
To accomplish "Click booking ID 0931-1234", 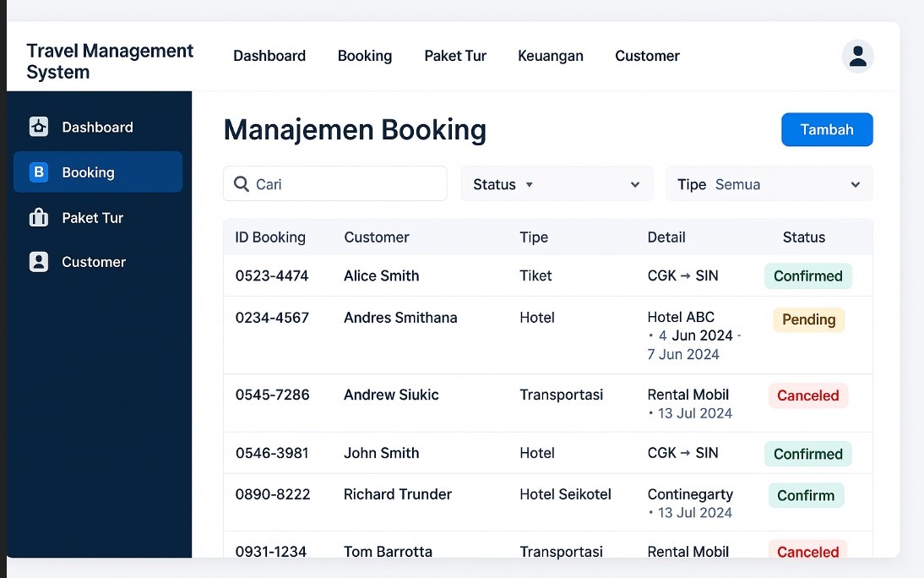I will tap(270, 552).
